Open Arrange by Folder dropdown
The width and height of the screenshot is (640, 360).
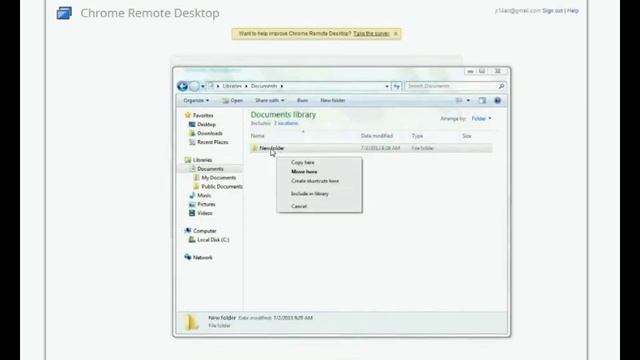click(482, 119)
